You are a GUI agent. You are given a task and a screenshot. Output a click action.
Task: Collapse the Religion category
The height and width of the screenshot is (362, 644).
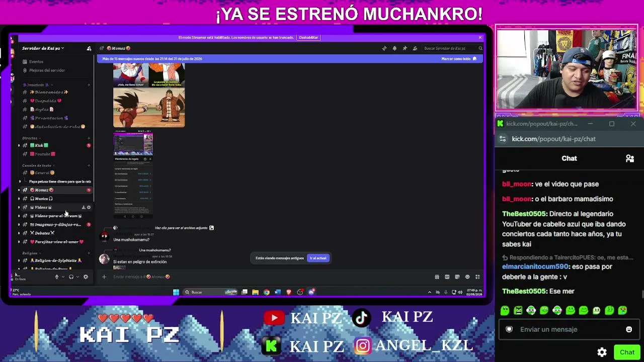pos(31,253)
